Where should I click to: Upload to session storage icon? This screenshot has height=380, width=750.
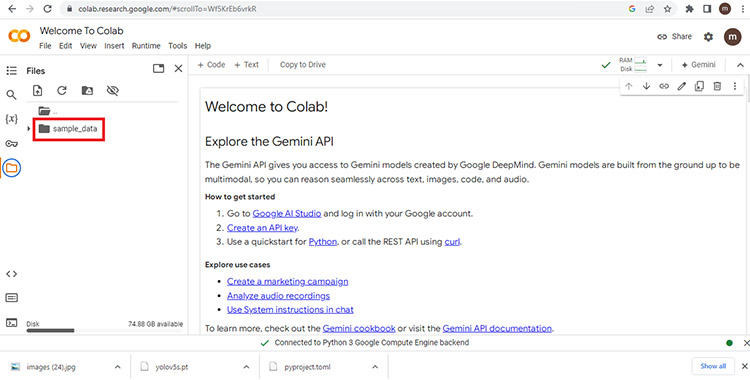(x=37, y=90)
